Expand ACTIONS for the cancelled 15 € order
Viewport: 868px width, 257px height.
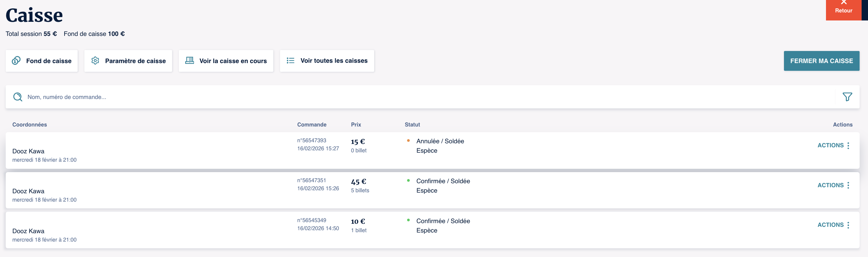click(831, 146)
